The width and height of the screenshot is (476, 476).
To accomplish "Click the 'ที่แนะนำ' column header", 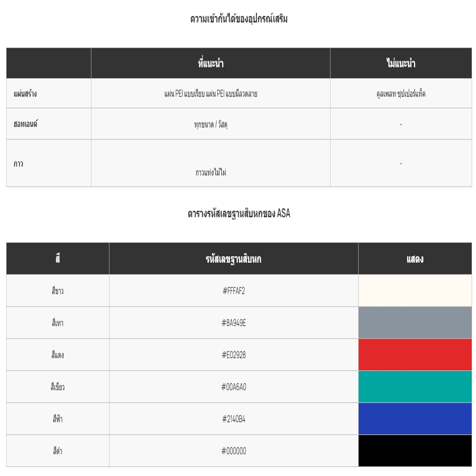I will click(211, 63).
